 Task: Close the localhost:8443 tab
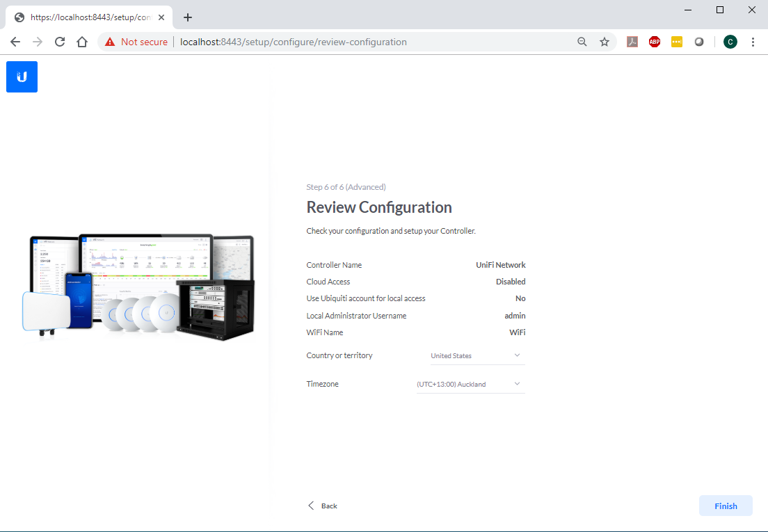161,17
